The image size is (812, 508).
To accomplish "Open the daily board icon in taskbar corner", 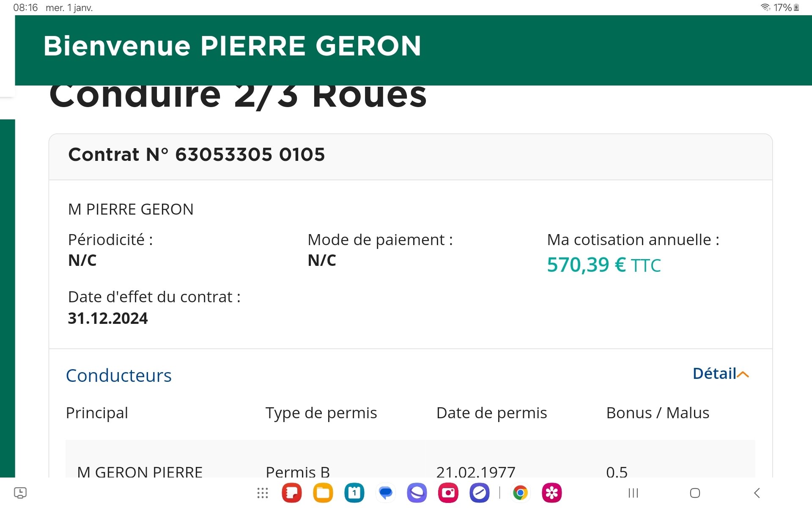I will (20, 493).
